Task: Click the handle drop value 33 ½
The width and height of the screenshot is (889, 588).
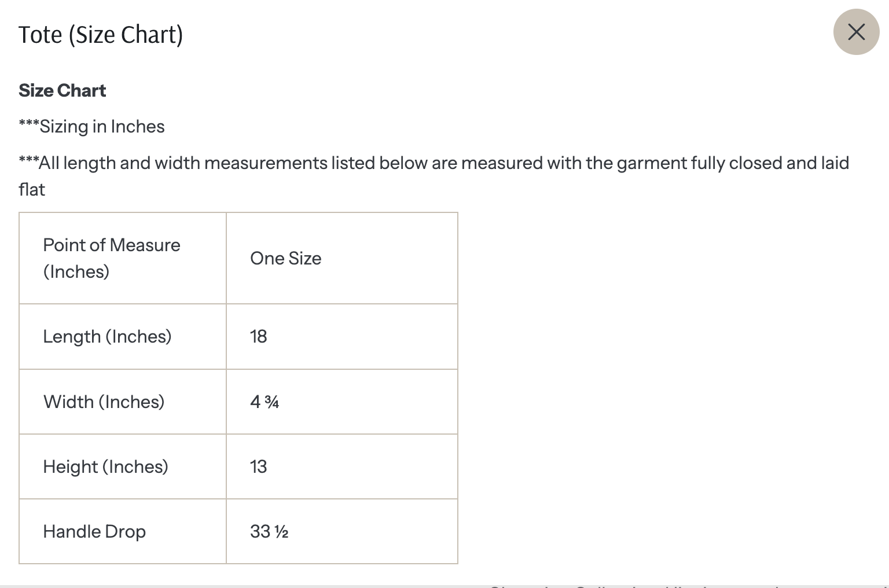Action: coord(269,531)
